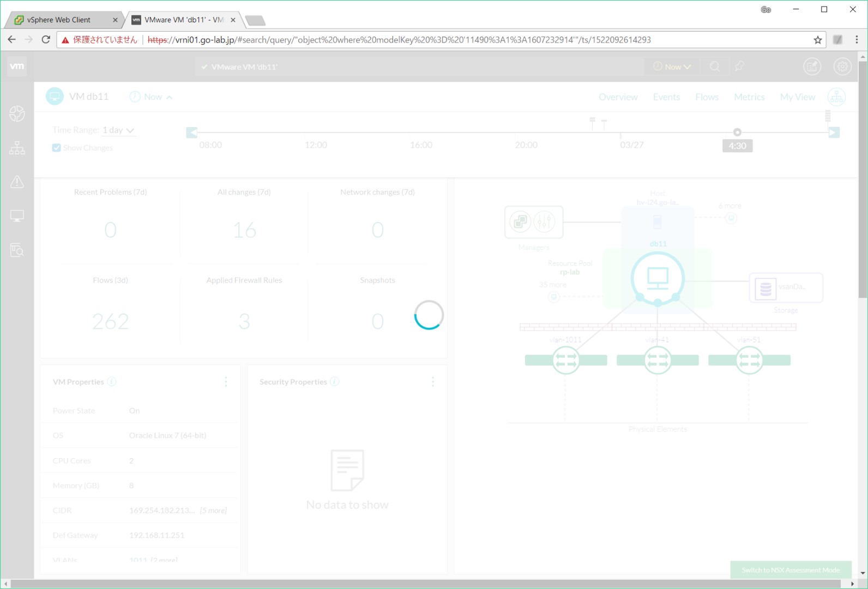Switch to the Flows tab
868x589 pixels.
707,97
